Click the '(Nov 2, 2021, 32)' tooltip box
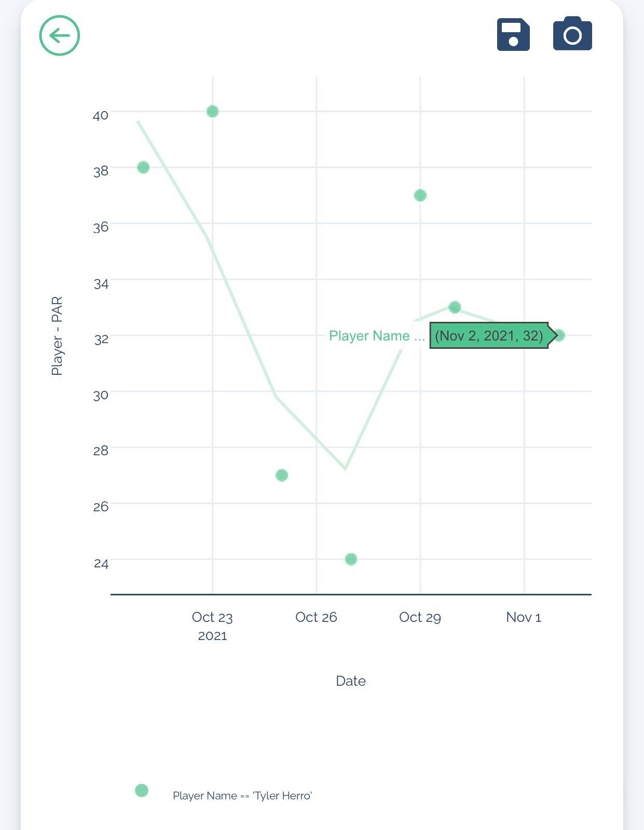This screenshot has width=644, height=830. [x=489, y=335]
